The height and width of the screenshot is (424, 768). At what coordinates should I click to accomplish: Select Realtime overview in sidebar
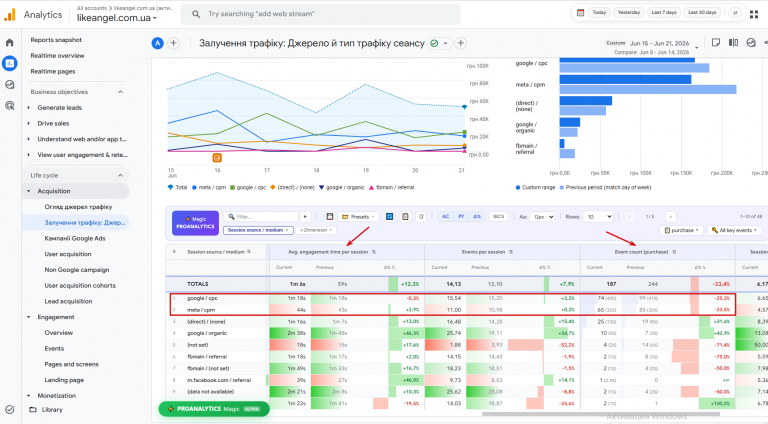[57, 56]
